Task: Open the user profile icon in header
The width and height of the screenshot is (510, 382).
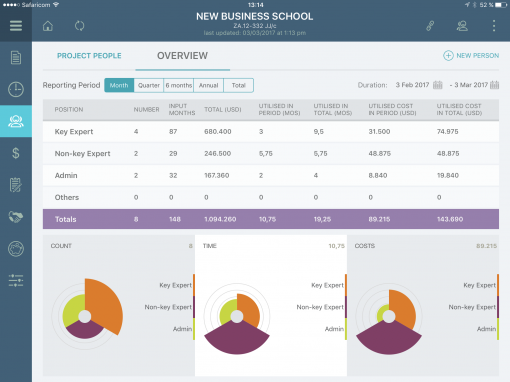Action: (462, 26)
